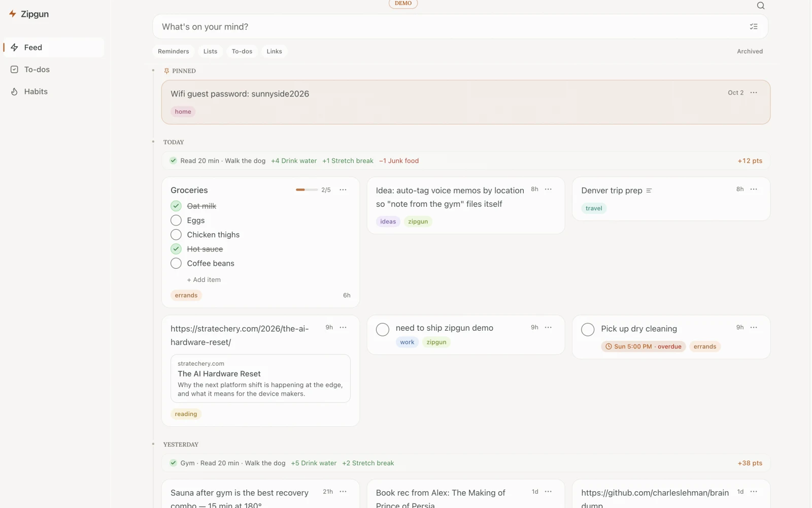Open more options on auto-tag voice memos idea
The width and height of the screenshot is (812, 508).
pyautogui.click(x=548, y=189)
